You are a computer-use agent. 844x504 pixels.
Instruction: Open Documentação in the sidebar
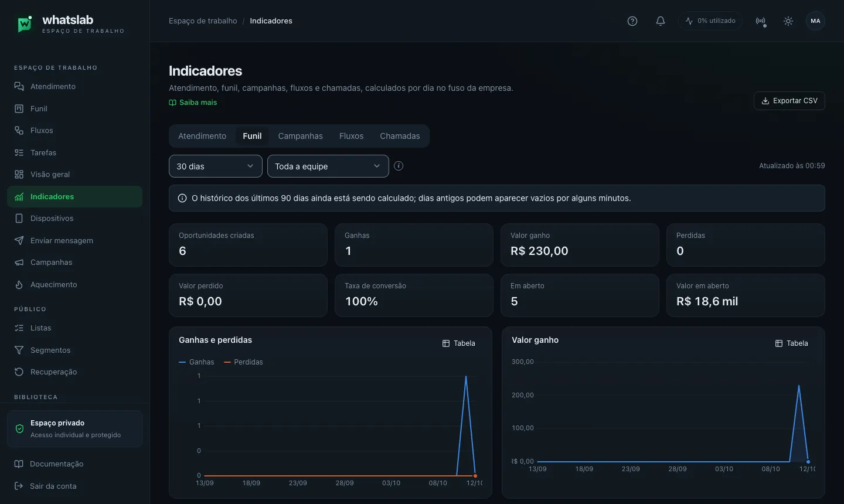tap(74, 464)
